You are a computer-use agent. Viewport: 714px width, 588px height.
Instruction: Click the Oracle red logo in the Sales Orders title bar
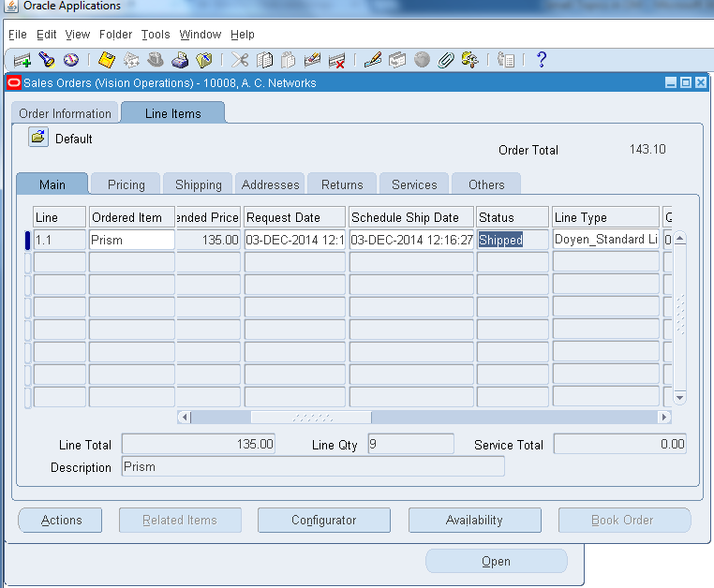[x=14, y=82]
